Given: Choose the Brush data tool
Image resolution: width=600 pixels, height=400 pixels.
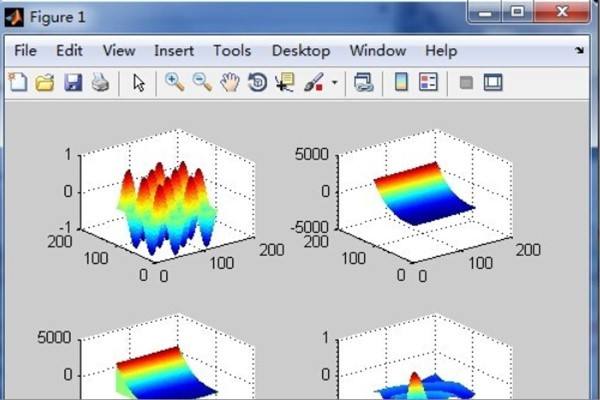Looking at the screenshot, I should point(313,82).
